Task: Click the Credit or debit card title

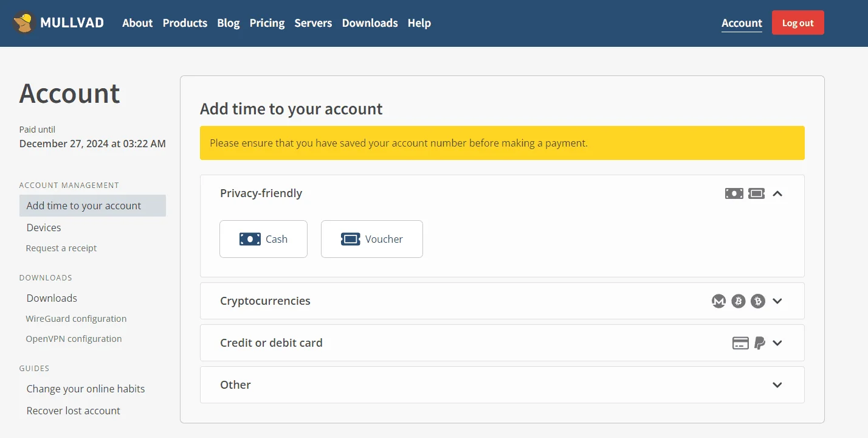Action: pos(271,343)
